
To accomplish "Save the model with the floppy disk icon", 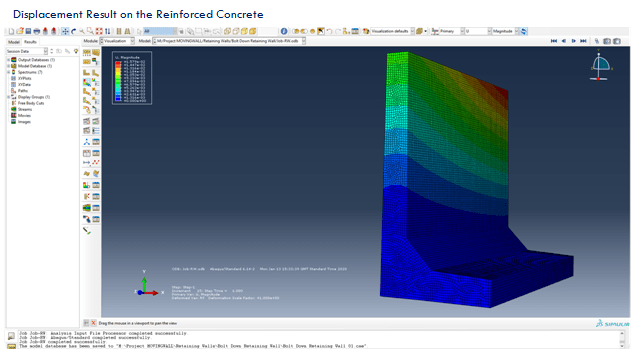I will (28, 31).
